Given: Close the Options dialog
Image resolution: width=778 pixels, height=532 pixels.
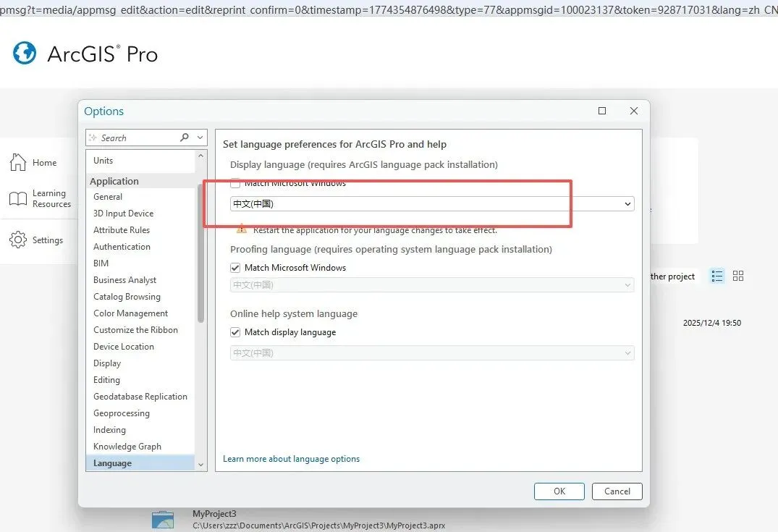Looking at the screenshot, I should (x=633, y=111).
